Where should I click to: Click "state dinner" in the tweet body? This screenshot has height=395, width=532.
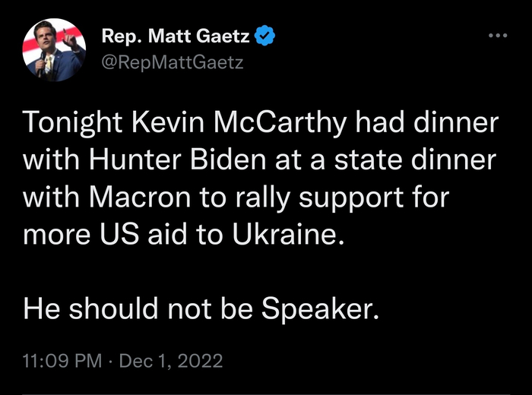point(414,160)
